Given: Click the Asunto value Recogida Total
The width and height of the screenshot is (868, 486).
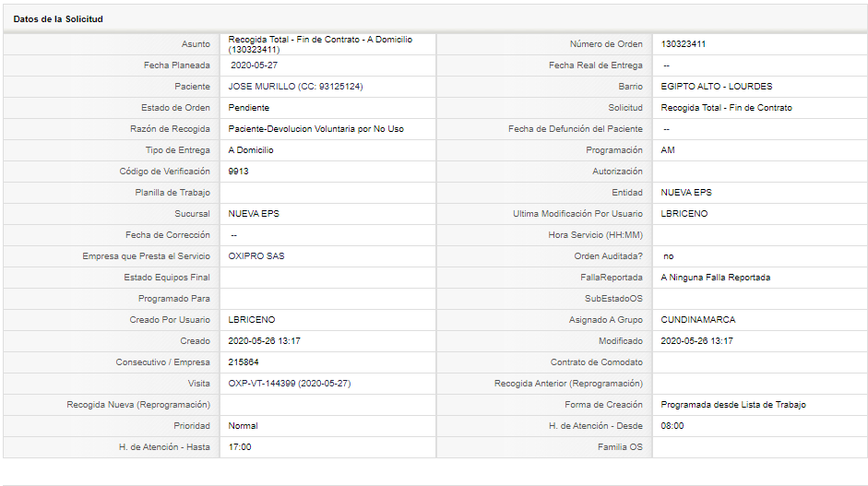Looking at the screenshot, I should [320, 44].
